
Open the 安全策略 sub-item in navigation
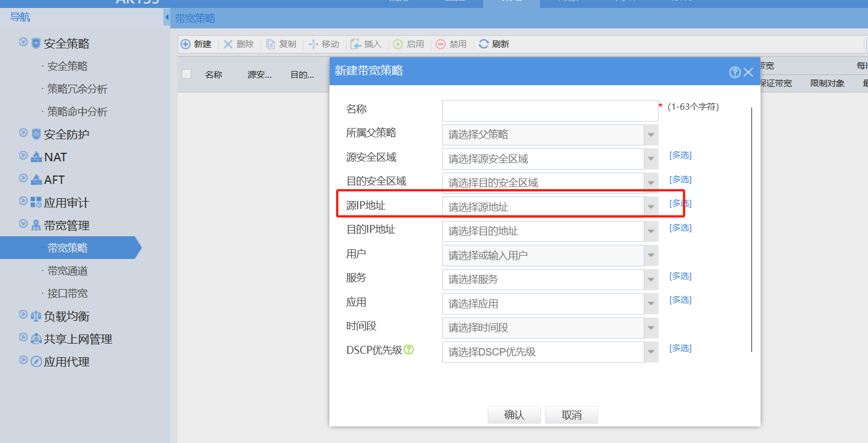coord(68,66)
